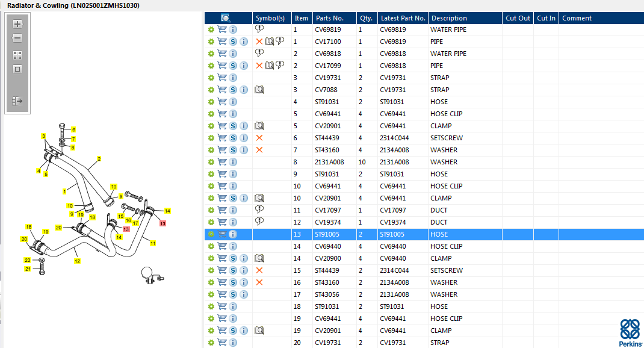
Task: Add 2131A008 item 8 WASHER to cart
Action: click(221, 162)
